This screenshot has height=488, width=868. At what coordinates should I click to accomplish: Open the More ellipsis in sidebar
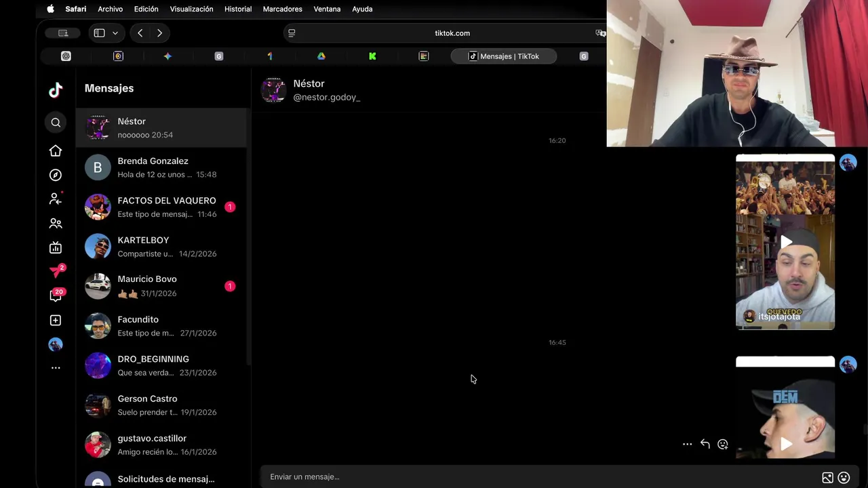tap(56, 368)
